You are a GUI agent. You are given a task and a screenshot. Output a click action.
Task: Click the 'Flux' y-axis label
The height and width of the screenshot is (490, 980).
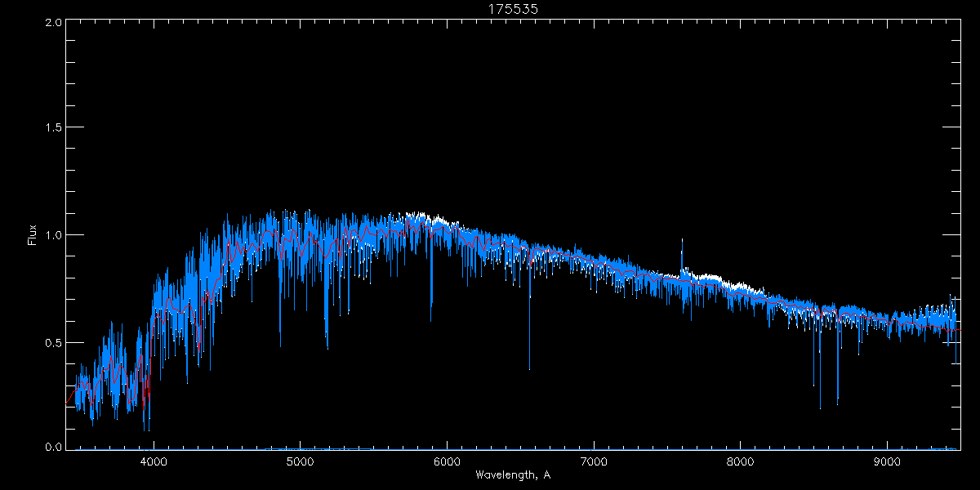[33, 235]
